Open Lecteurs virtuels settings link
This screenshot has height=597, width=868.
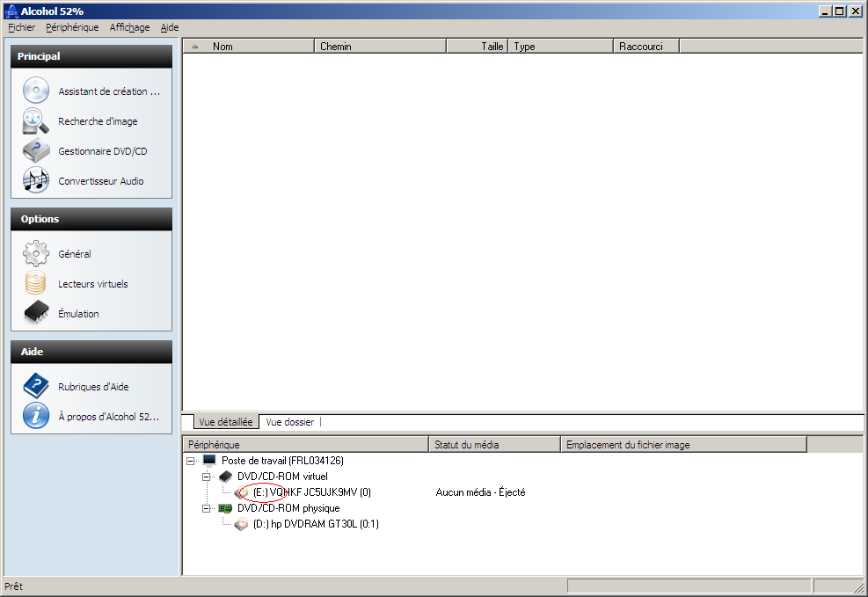93,284
